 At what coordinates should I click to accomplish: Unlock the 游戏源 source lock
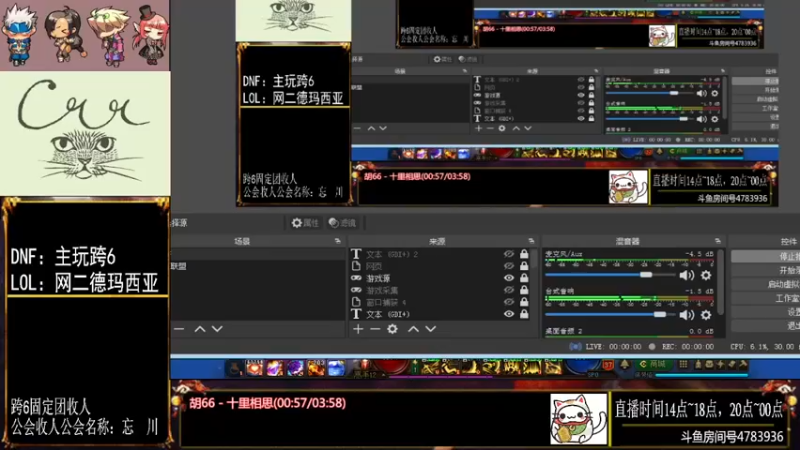[x=524, y=278]
